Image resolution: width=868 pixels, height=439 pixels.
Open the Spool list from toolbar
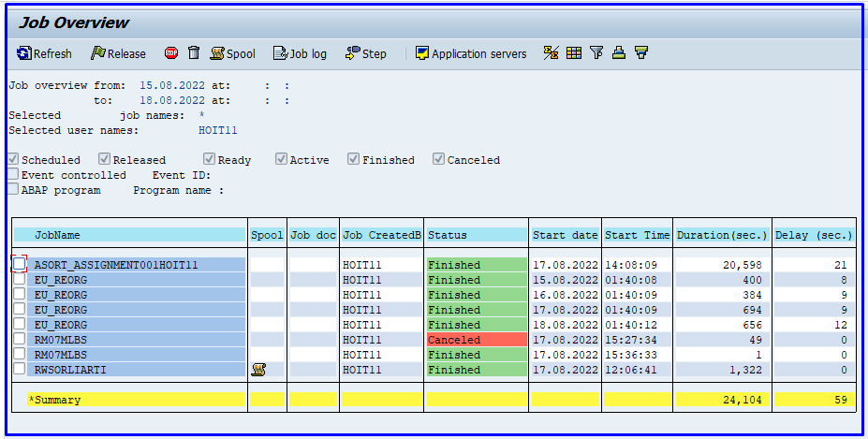[x=232, y=53]
